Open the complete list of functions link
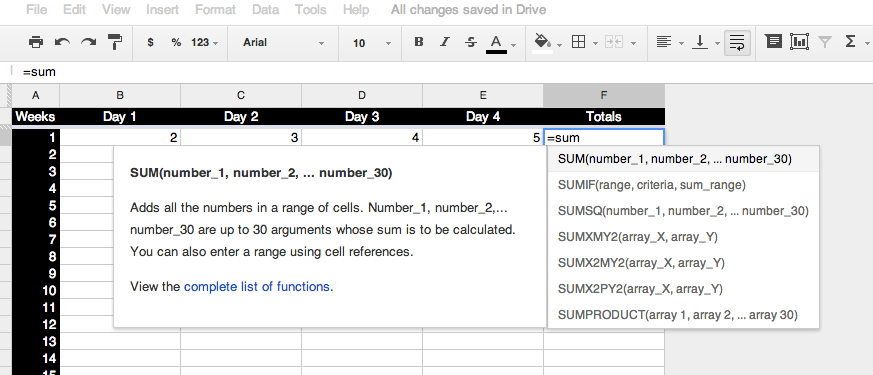 [257, 287]
